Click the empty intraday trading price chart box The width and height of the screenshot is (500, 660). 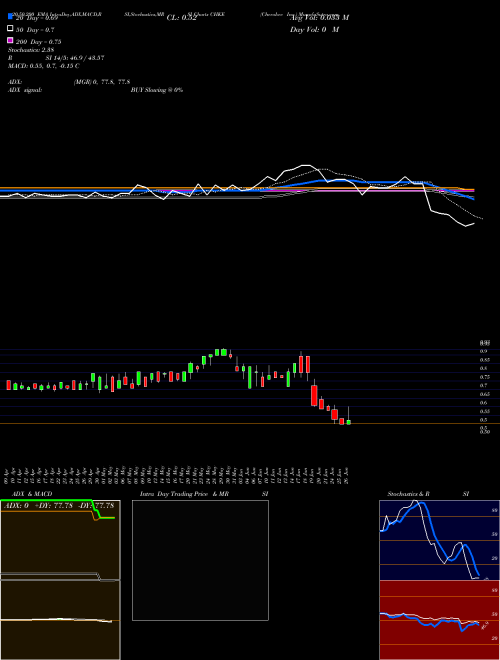pyautogui.click(x=200, y=560)
